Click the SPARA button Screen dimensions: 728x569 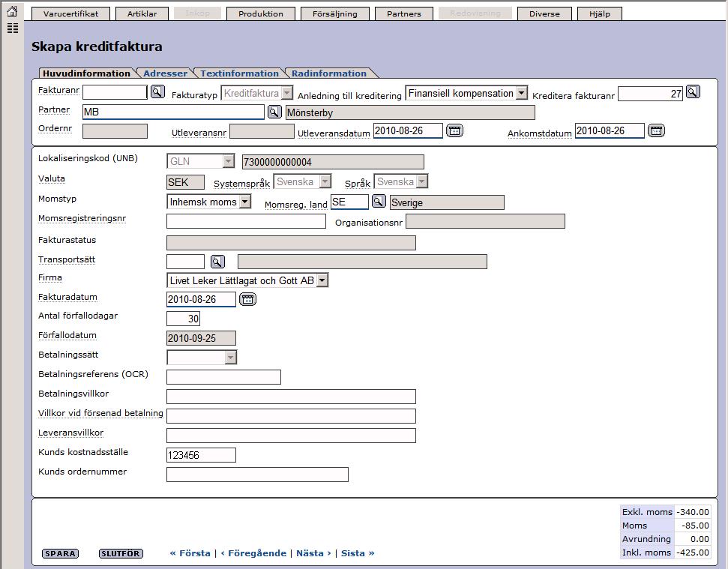tap(61, 554)
